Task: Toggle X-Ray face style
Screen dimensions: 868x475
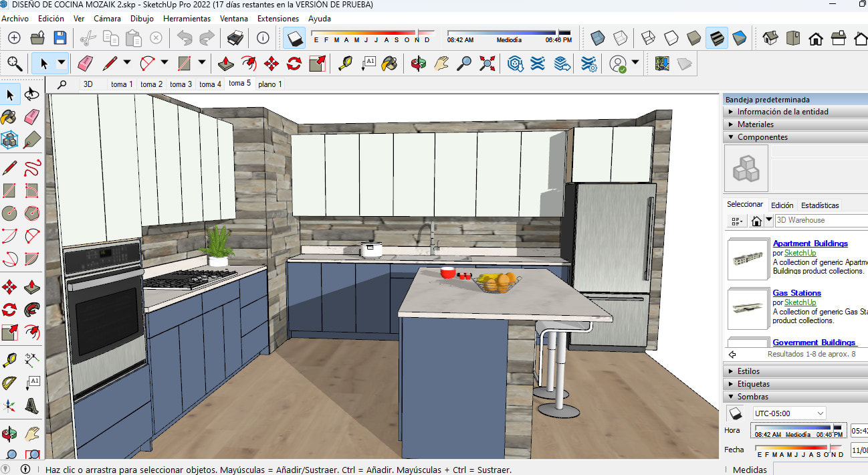Action: [598, 37]
